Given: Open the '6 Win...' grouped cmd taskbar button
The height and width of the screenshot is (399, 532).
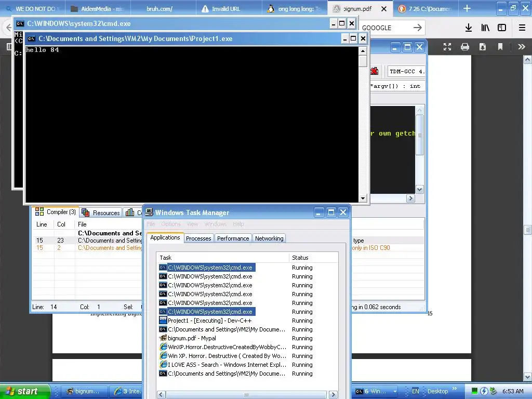Looking at the screenshot, I should [374, 391].
